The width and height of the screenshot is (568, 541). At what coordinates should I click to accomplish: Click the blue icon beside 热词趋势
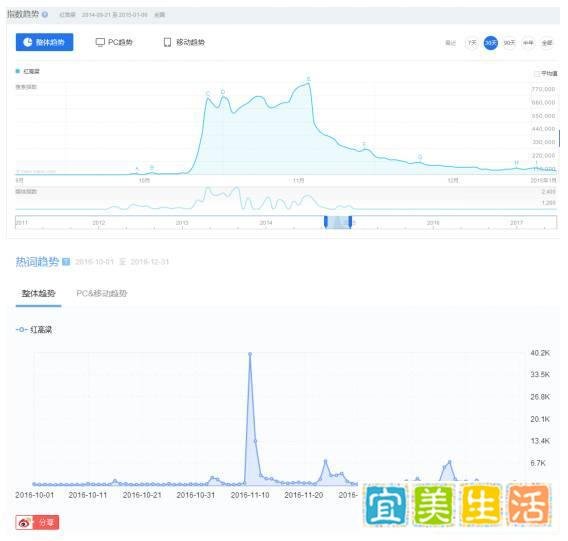coord(66,261)
